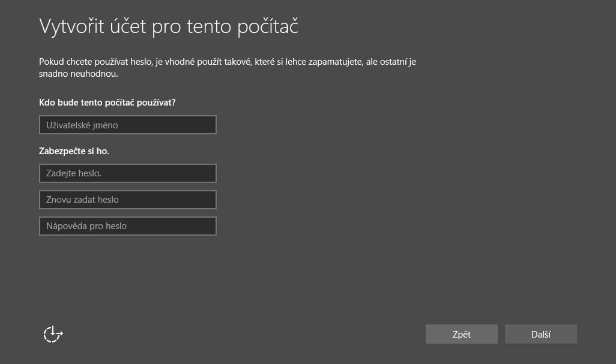The width and height of the screenshot is (616, 364).
Task: Place cursor in the user name box
Action: point(128,125)
